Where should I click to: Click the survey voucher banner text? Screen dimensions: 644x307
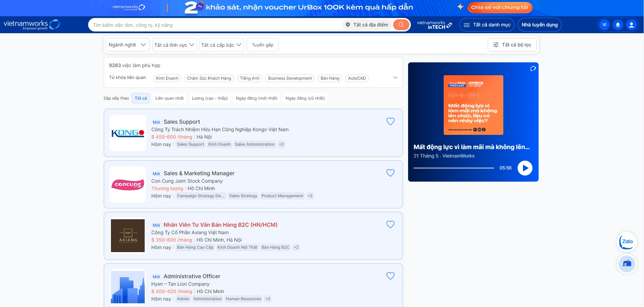tap(309, 7)
